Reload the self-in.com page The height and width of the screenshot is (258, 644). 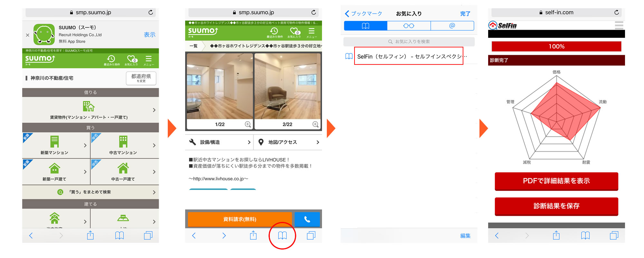point(616,12)
